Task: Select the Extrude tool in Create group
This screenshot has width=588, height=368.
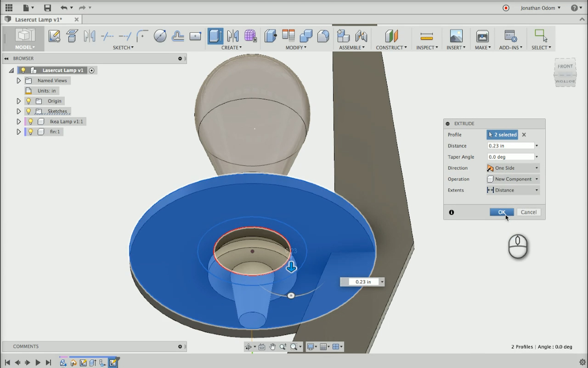Action: click(215, 36)
